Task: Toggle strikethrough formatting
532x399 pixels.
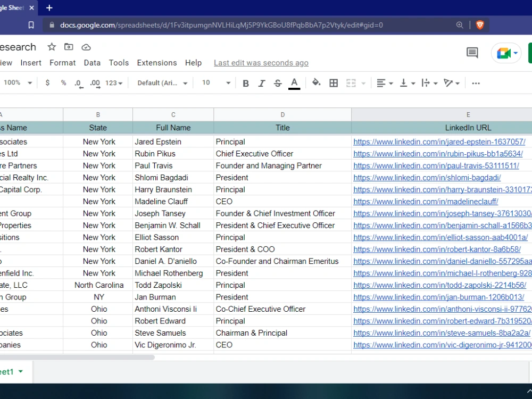Action: [278, 83]
